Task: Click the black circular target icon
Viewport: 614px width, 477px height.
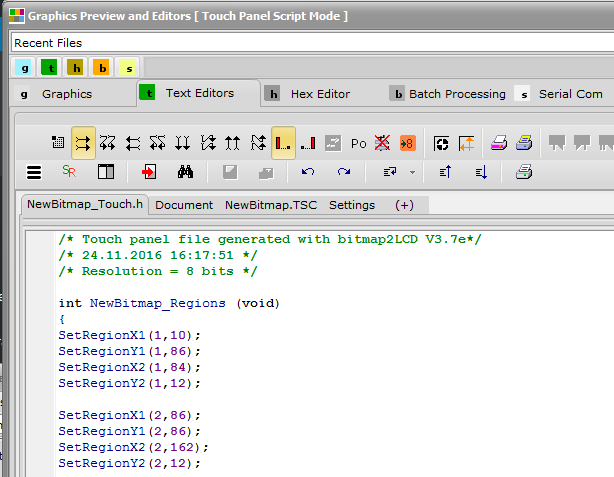Action: click(441, 143)
